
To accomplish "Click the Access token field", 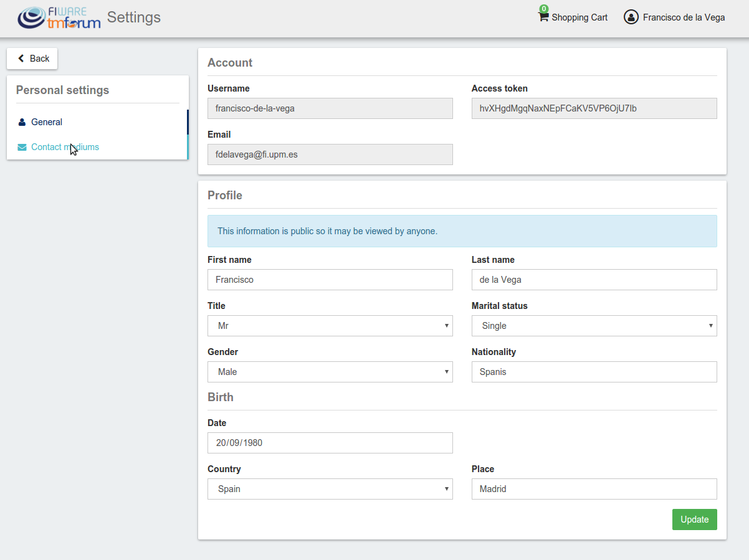I will [x=594, y=108].
